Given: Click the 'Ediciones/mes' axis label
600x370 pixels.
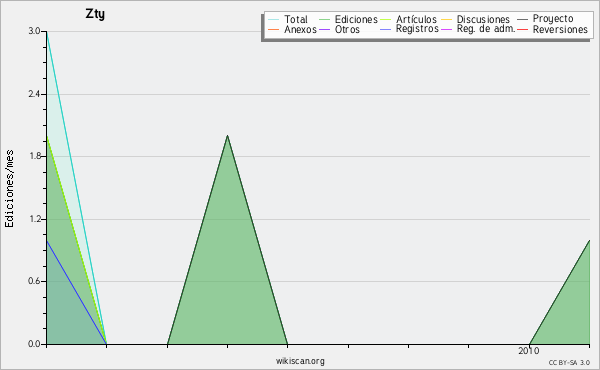Looking at the screenshot, I should point(9,189).
